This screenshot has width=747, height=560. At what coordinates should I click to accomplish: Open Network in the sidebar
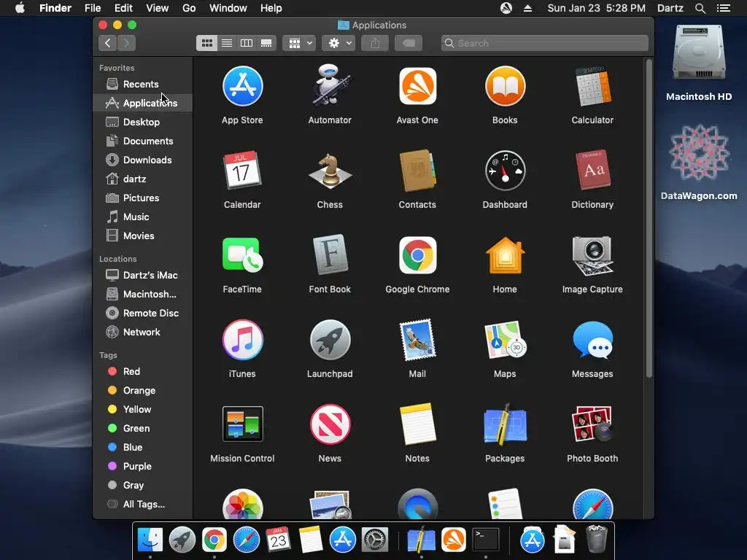[x=143, y=332]
